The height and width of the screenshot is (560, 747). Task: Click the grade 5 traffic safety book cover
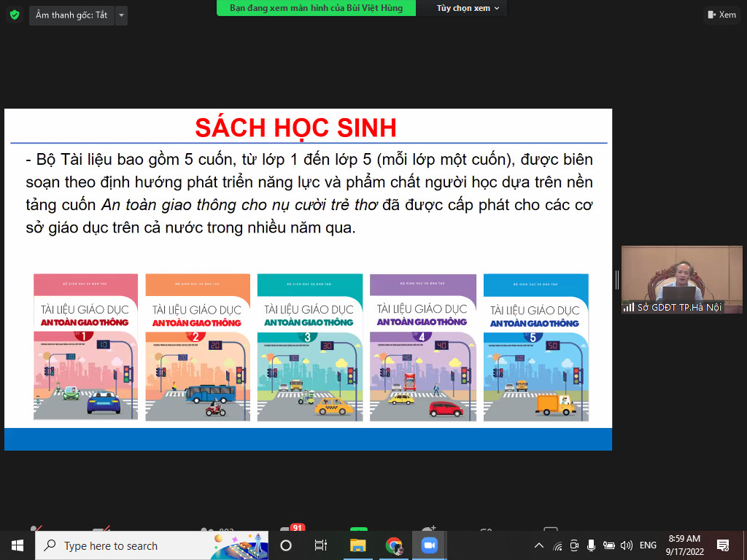pos(535,347)
